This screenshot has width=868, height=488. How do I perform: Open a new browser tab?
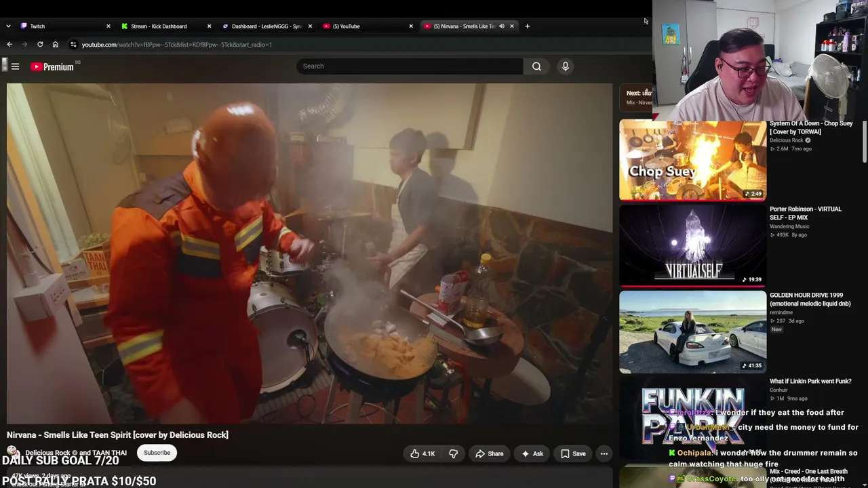point(527,26)
